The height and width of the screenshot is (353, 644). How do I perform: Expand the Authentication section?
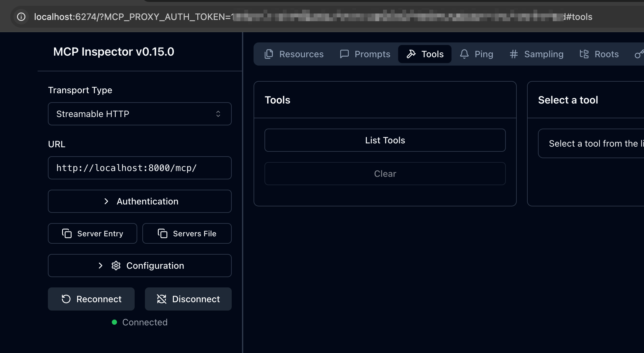(x=139, y=201)
